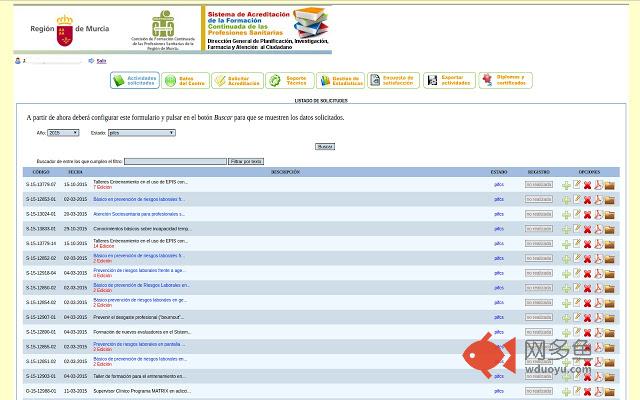
Task: Open folder for Talleres Entrenamiento 14 Edición row
Action: [x=609, y=245]
